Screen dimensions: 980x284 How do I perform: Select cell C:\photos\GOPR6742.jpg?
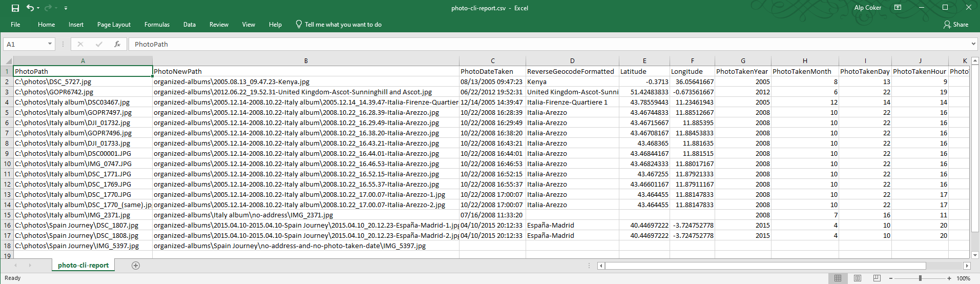click(83, 92)
